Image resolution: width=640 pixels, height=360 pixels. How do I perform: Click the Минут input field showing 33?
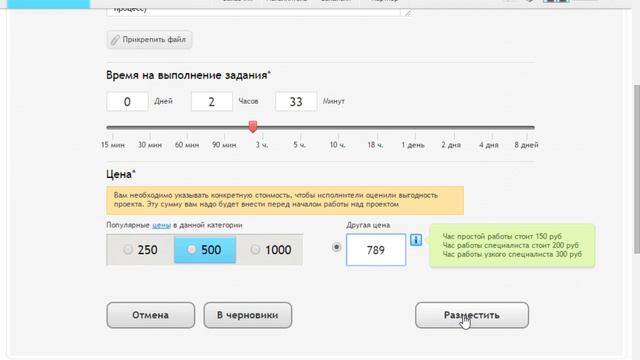pos(296,102)
